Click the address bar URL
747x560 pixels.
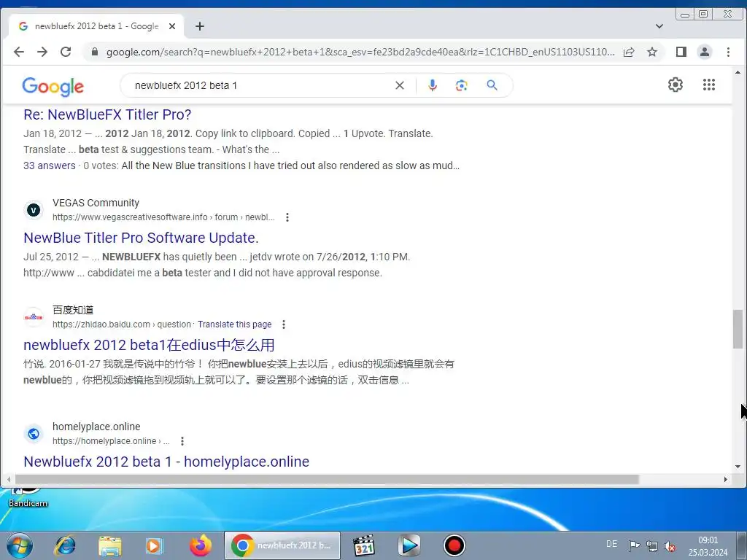[x=360, y=52]
